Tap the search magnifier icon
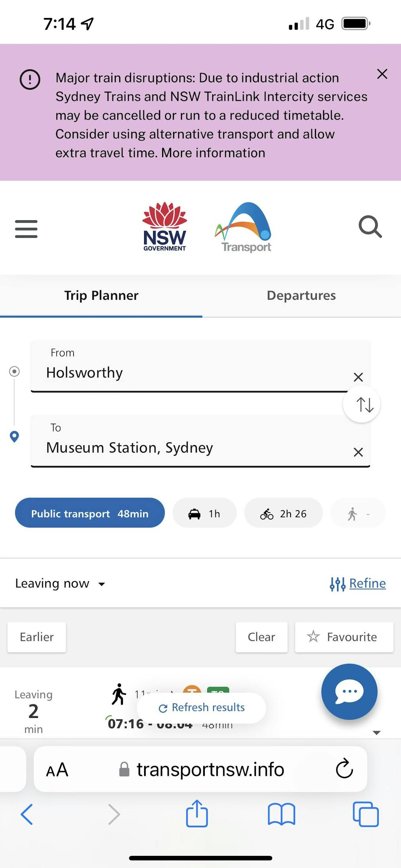The image size is (401, 868). (x=370, y=227)
